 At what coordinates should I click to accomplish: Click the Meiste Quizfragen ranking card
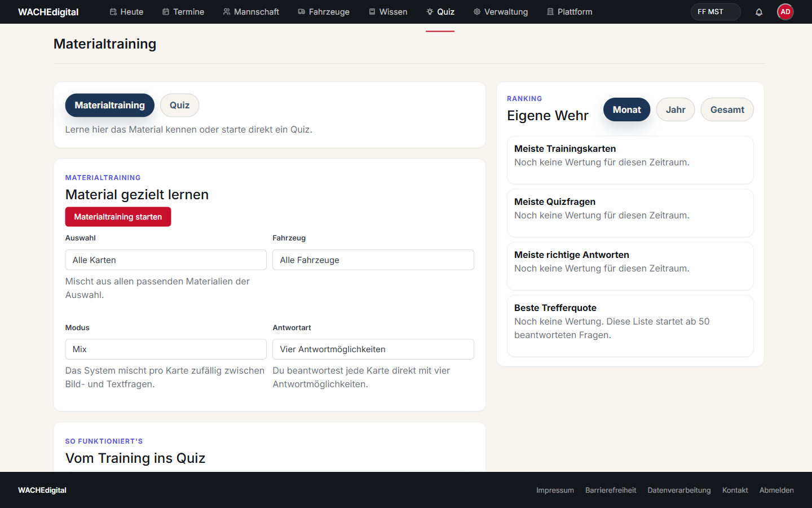(x=630, y=213)
